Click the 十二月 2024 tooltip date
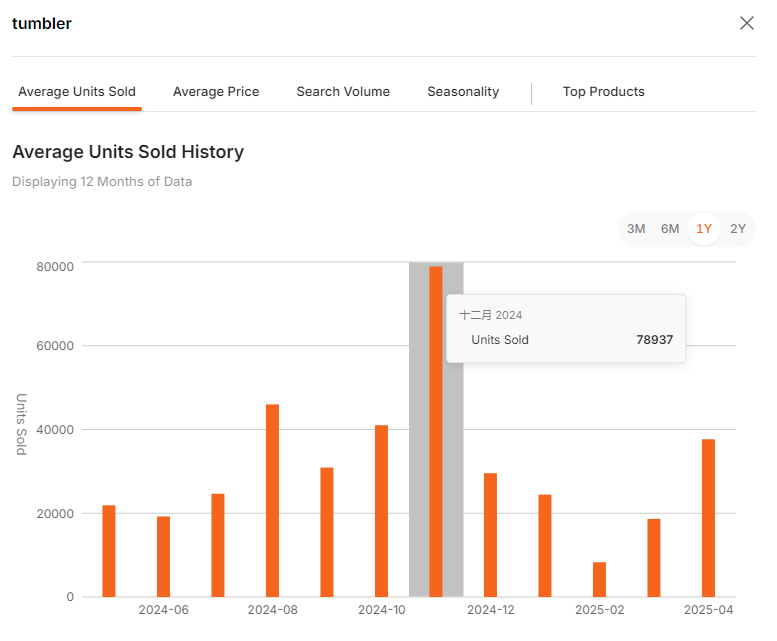 pos(490,315)
